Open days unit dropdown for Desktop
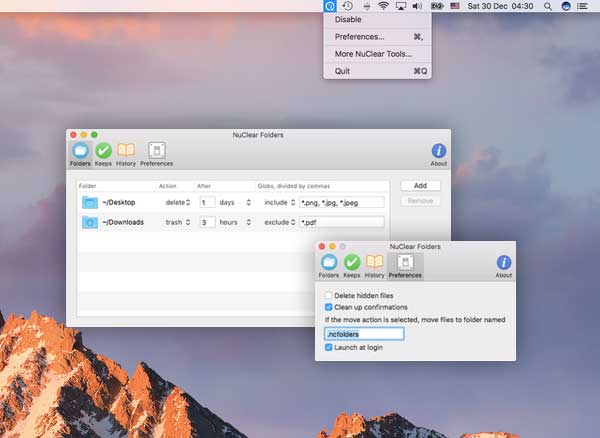The image size is (600, 438). [235, 202]
